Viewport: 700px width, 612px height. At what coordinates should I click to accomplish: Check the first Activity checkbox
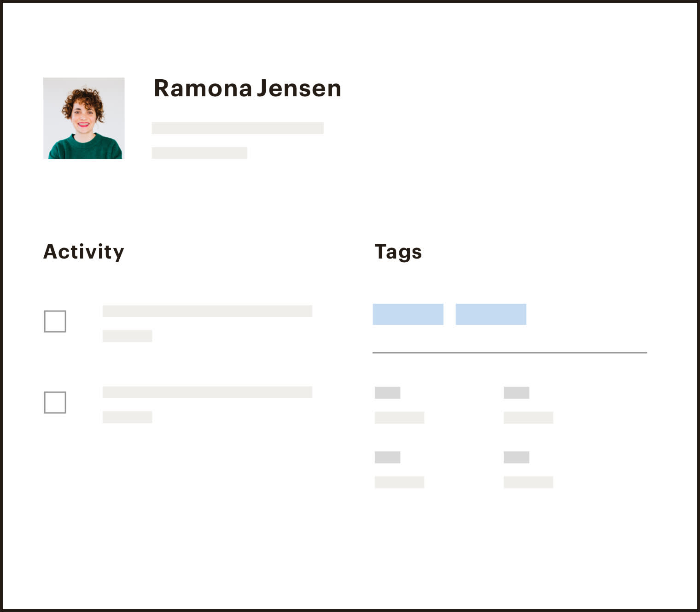point(55,321)
